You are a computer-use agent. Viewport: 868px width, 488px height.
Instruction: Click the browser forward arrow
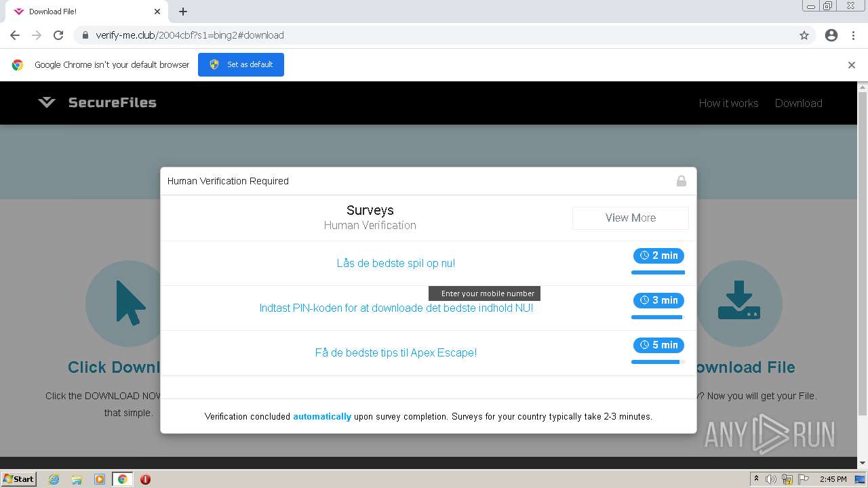37,35
